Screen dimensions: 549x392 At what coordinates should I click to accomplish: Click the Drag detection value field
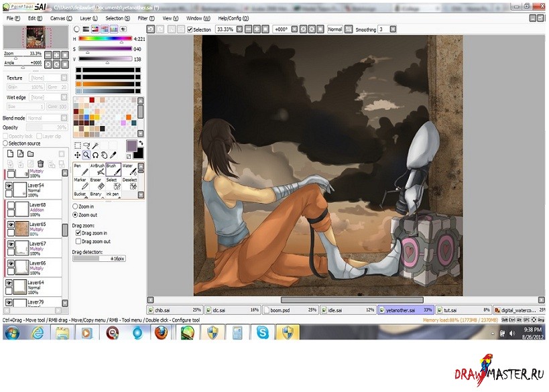click(99, 259)
